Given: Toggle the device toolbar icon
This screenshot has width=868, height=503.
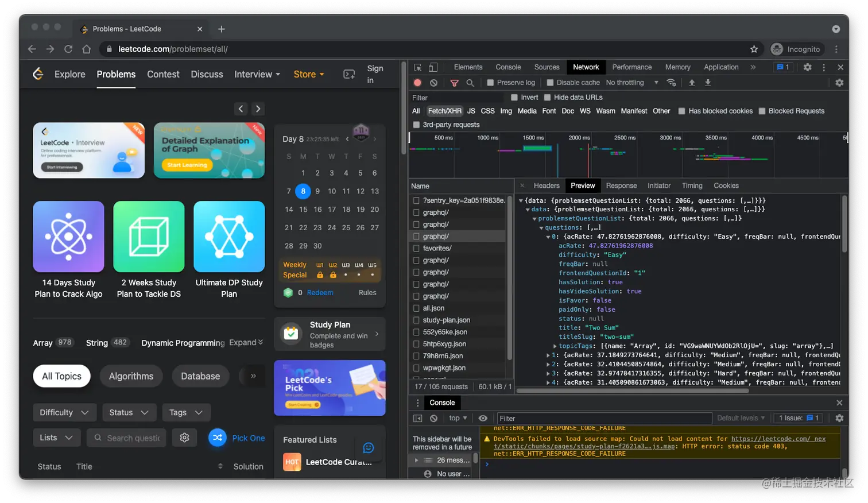Looking at the screenshot, I should pyautogui.click(x=433, y=67).
